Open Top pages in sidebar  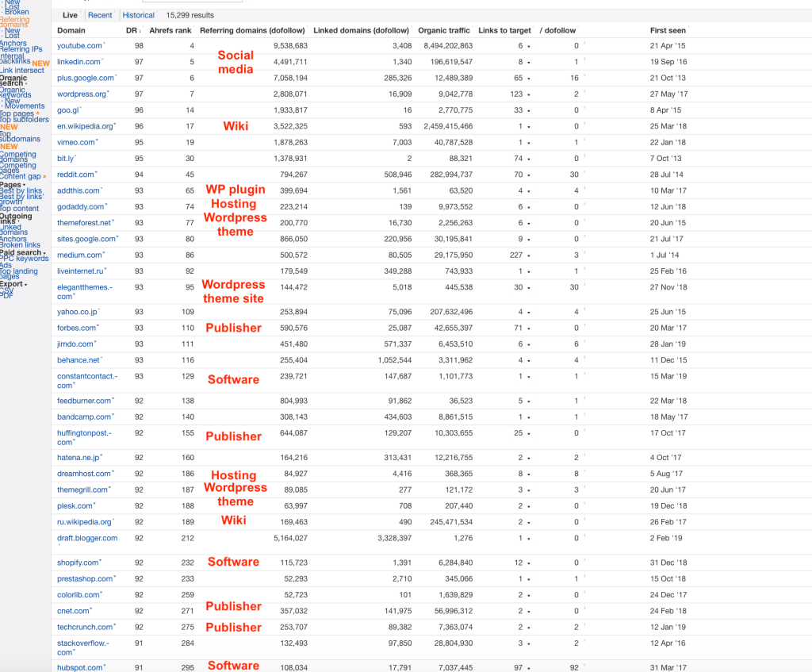pos(17,114)
